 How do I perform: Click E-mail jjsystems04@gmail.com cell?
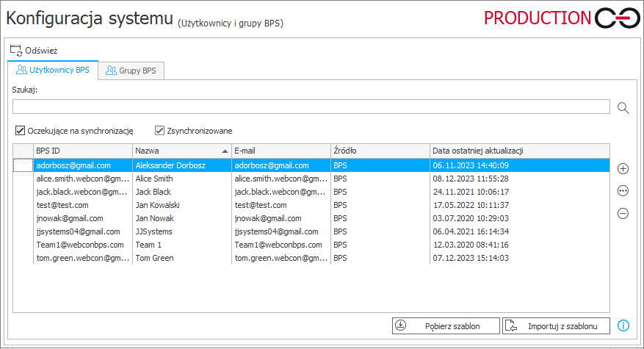point(281,231)
